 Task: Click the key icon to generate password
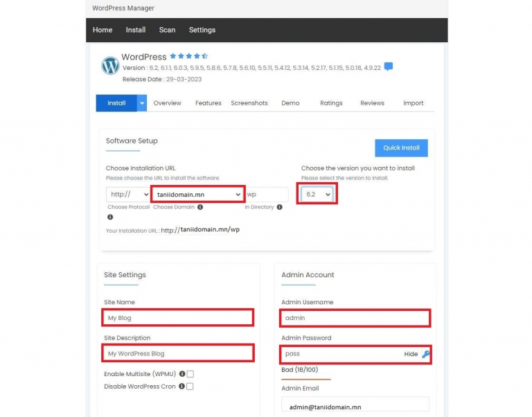426,354
